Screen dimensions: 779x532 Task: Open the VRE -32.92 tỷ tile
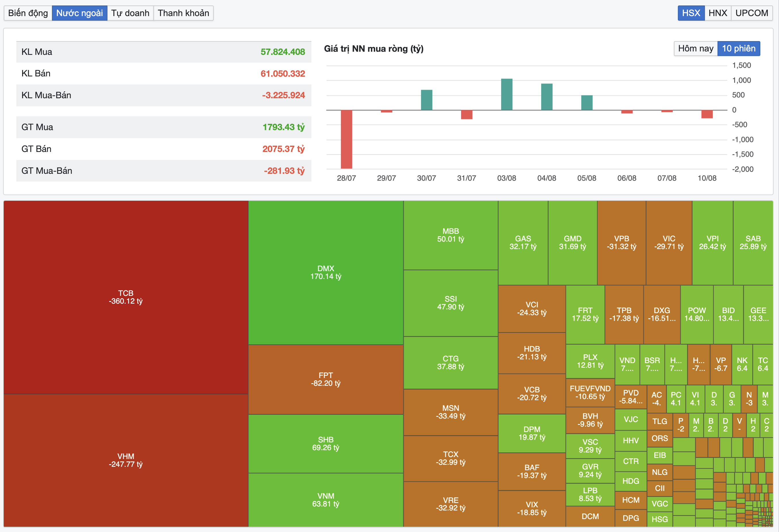coord(450,504)
